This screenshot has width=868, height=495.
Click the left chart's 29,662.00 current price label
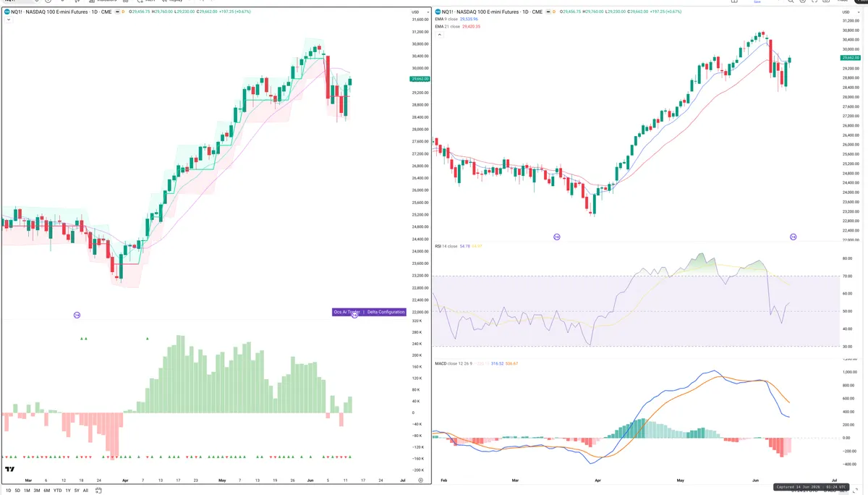pos(420,79)
